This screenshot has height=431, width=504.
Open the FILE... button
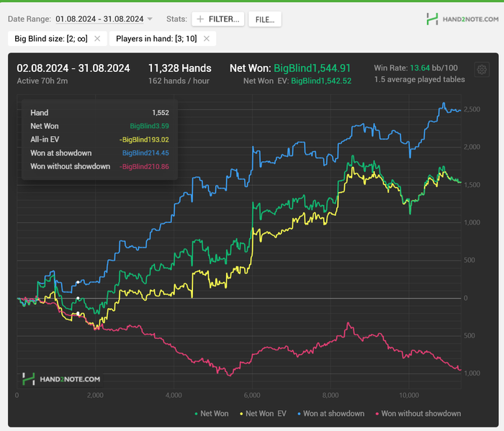pyautogui.click(x=265, y=19)
